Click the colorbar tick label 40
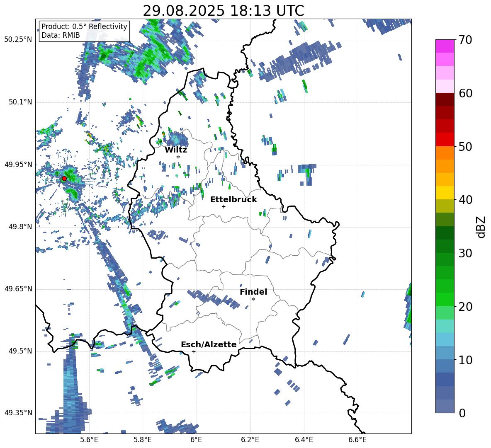This screenshot has width=491, height=448. tap(465, 200)
